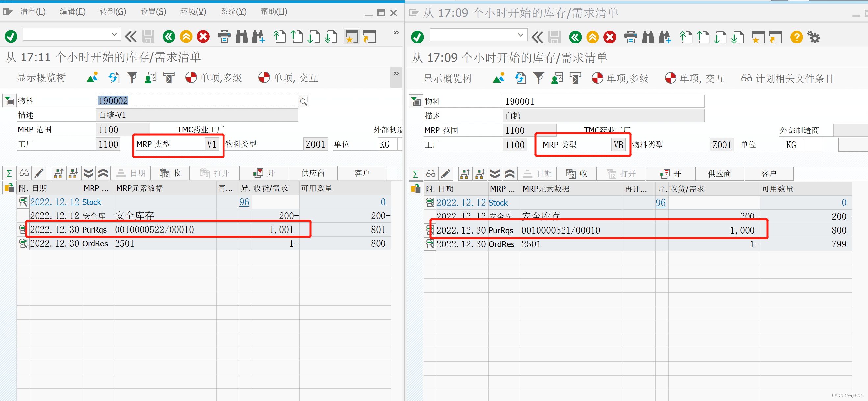Click the V1 MRP type field in left window
The image size is (868, 401).
pyautogui.click(x=212, y=144)
